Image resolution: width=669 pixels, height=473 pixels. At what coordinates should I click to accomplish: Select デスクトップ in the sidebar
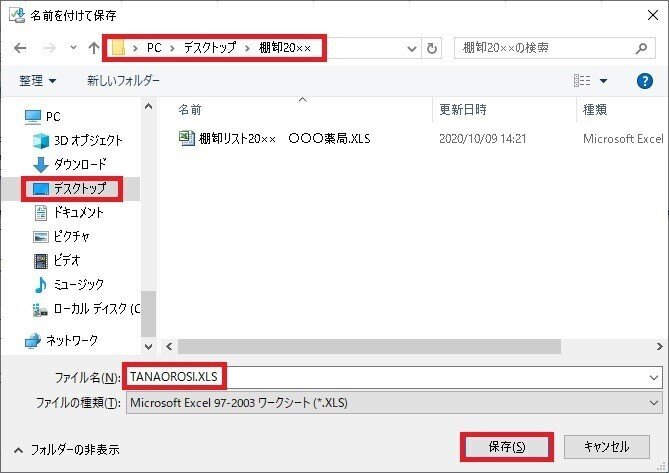tap(80, 188)
